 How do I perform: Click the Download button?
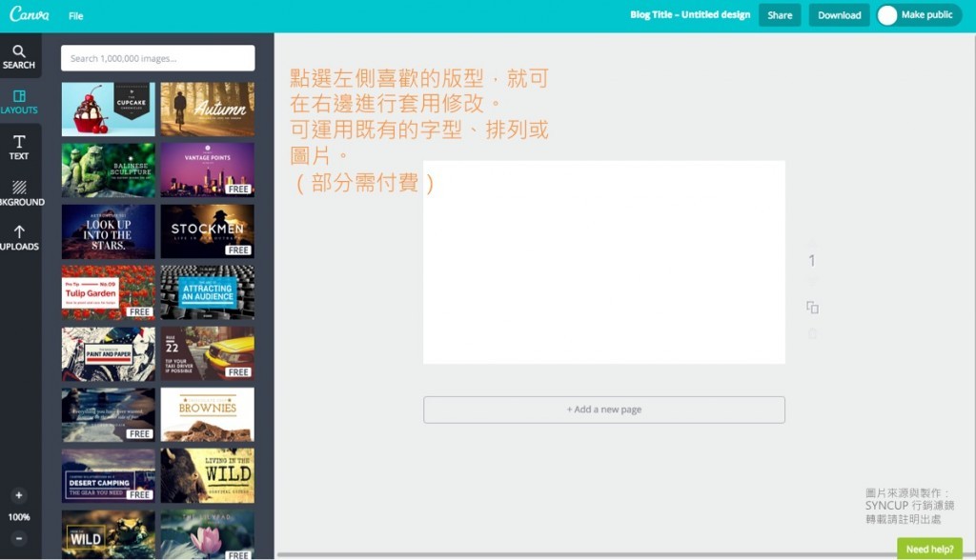point(838,14)
